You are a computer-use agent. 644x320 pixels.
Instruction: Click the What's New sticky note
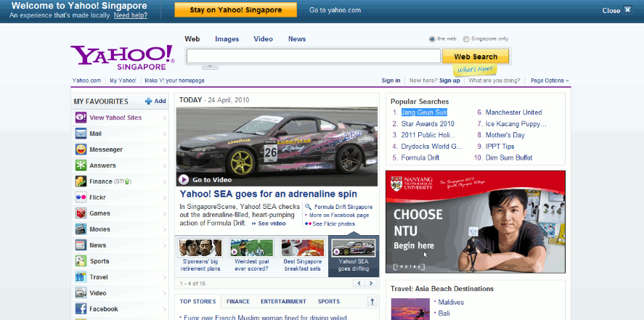click(x=474, y=70)
